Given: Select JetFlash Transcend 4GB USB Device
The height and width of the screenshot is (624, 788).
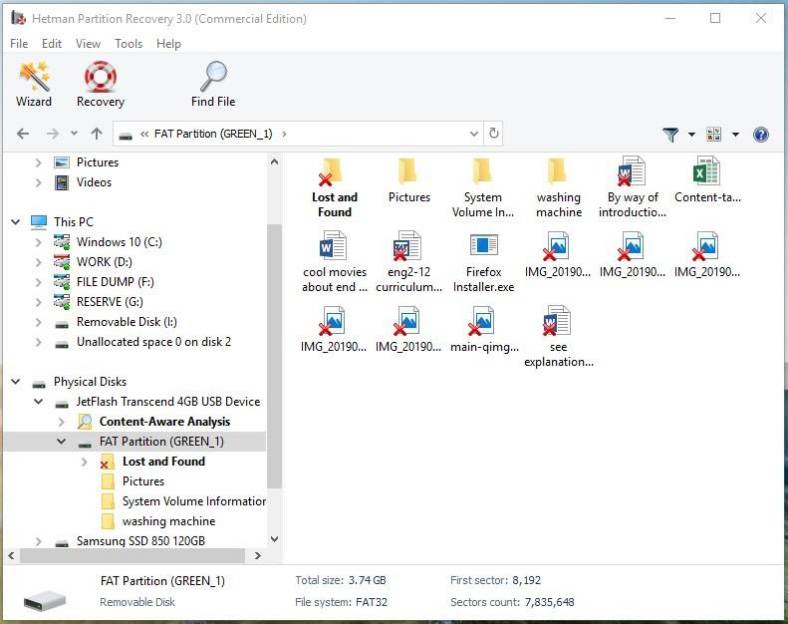Looking at the screenshot, I should (x=168, y=402).
